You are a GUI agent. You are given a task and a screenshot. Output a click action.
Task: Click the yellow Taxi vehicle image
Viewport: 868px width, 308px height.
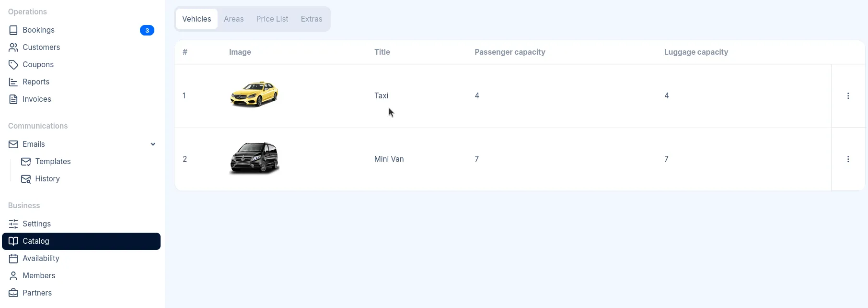pos(254,94)
